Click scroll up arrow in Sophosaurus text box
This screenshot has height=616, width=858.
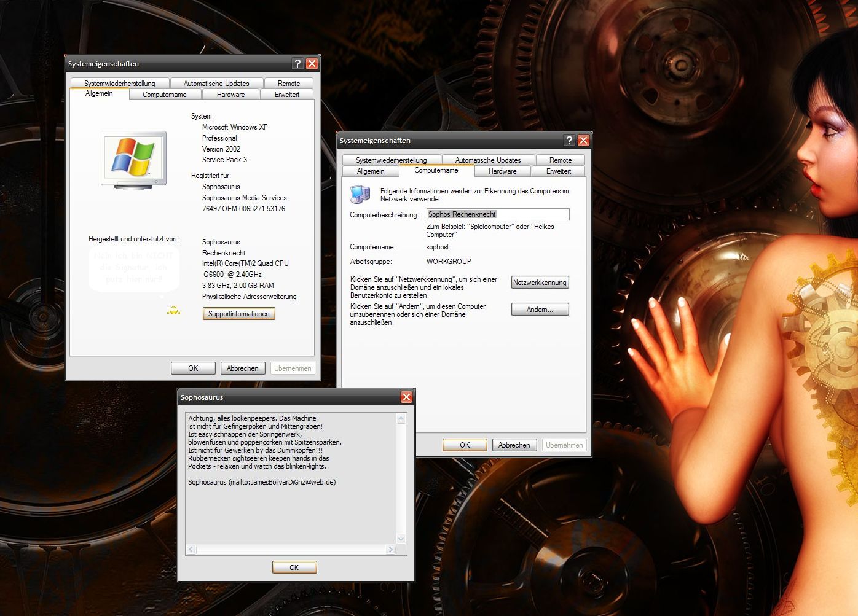click(401, 419)
